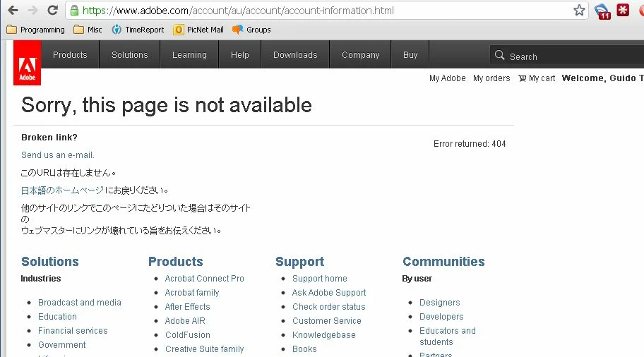Select the Send us an e-mail link

tap(58, 155)
